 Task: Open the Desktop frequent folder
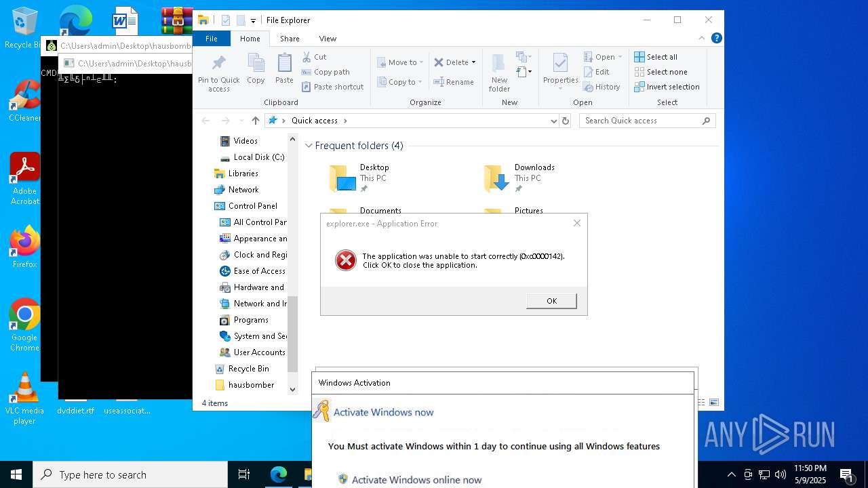359,178
